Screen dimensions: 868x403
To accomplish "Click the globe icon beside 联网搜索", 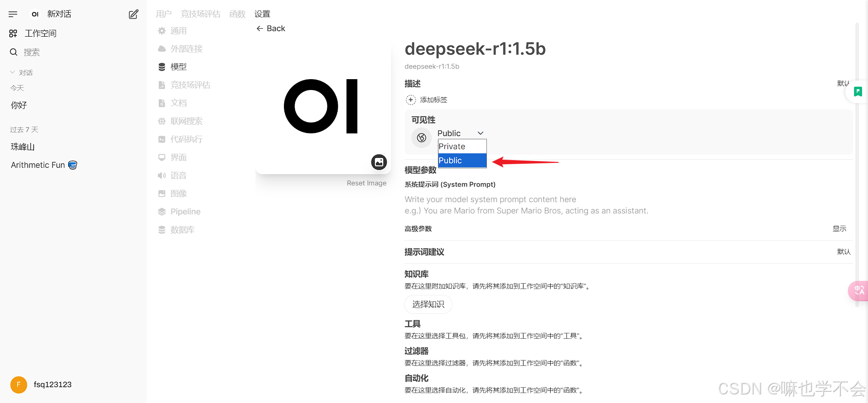I will [x=162, y=121].
